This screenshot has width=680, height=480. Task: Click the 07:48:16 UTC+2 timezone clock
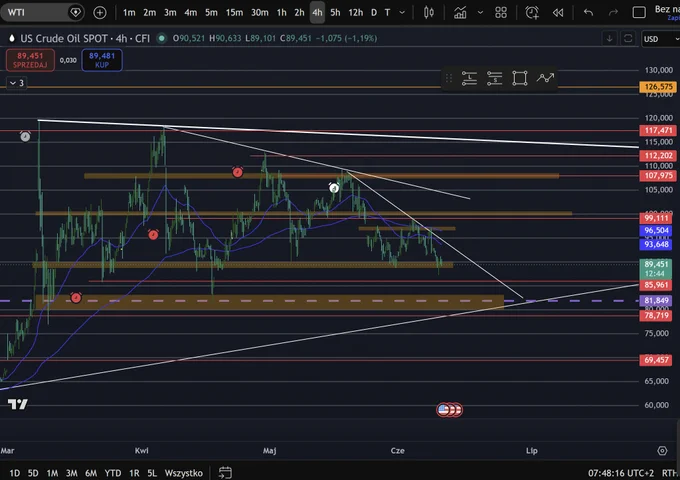[x=621, y=473]
